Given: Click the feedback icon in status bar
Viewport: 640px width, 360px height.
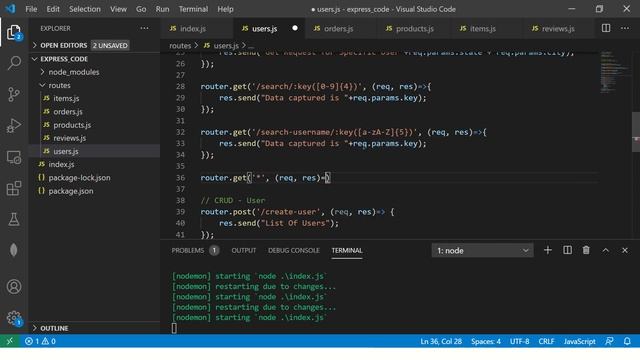Looking at the screenshot, I should coord(609,341).
